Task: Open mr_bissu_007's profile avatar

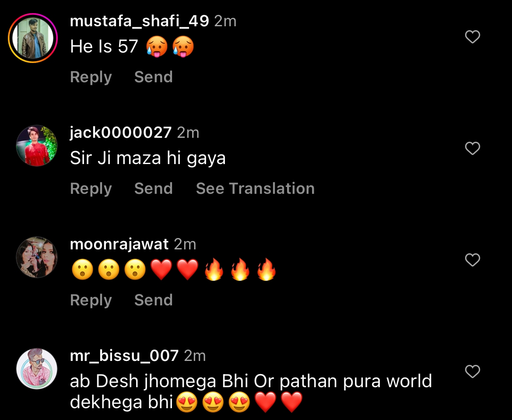Action: (x=37, y=369)
